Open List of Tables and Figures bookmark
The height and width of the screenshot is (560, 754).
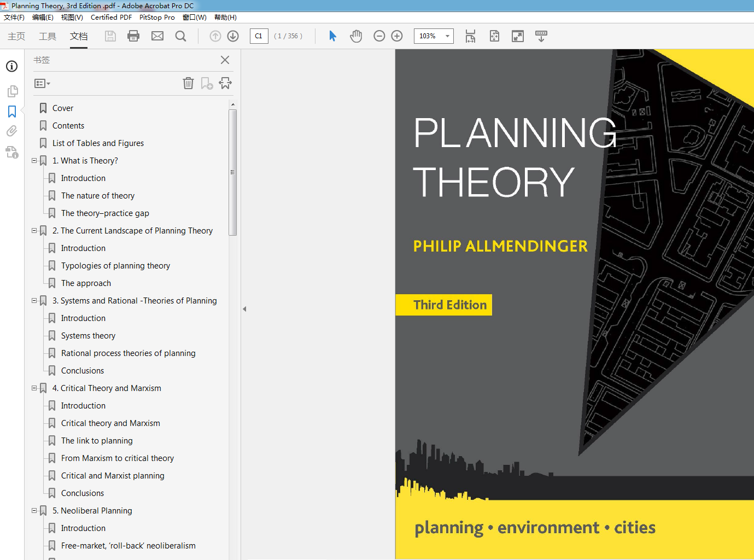point(98,143)
